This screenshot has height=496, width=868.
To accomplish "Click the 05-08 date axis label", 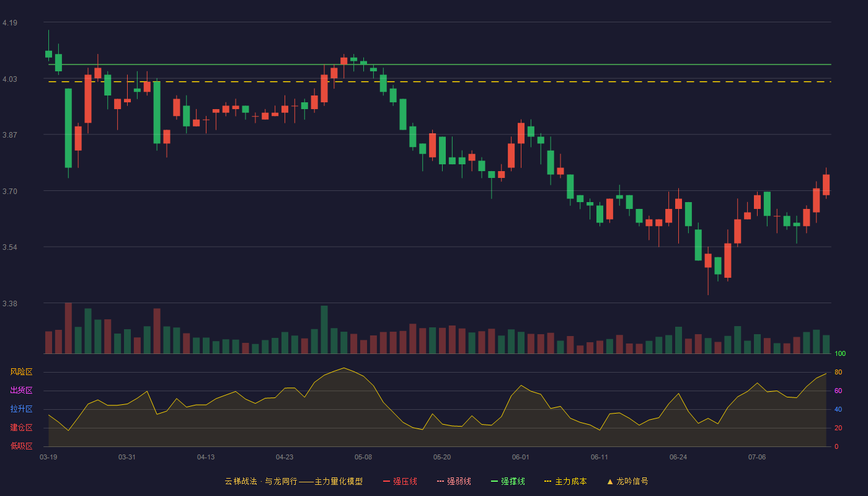I will pos(363,457).
